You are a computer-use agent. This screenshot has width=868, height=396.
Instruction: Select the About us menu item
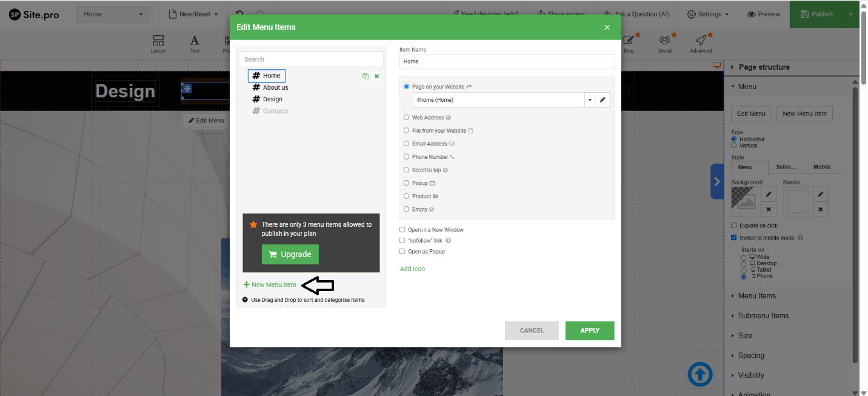(x=275, y=87)
